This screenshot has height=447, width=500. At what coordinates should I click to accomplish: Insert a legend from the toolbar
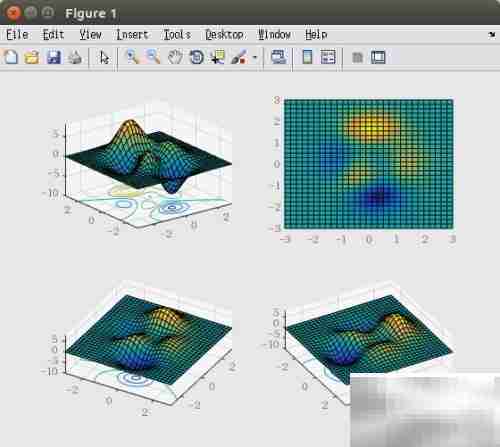(328, 57)
